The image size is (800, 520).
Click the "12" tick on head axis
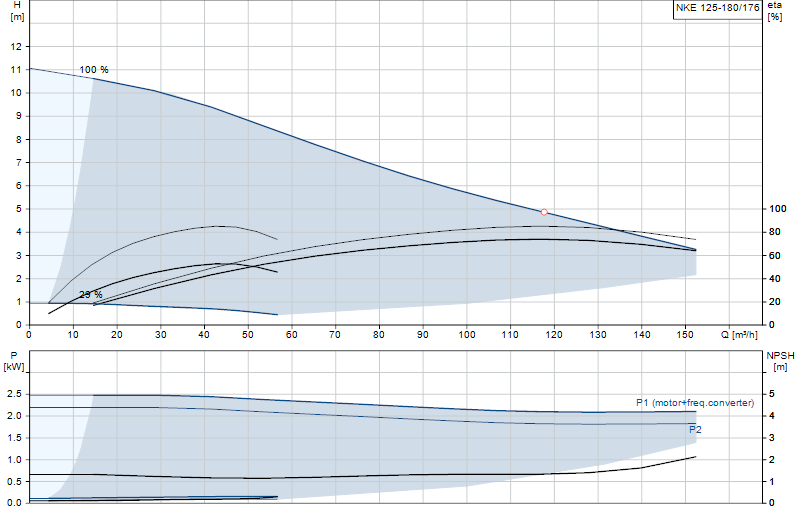tap(16, 46)
